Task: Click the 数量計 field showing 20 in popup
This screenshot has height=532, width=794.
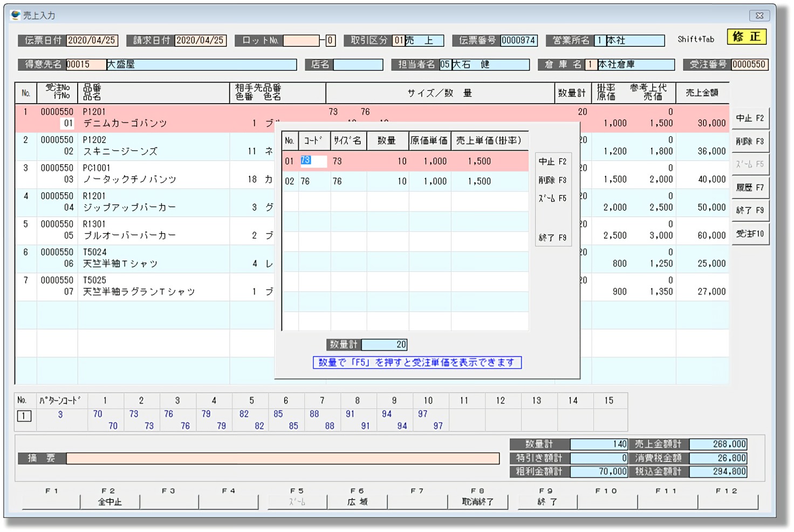Action: [384, 344]
